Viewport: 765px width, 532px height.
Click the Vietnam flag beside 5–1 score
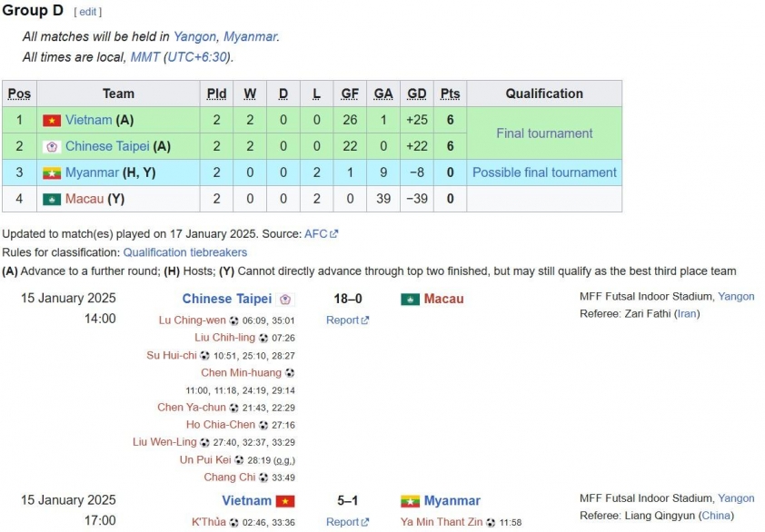pos(285,501)
